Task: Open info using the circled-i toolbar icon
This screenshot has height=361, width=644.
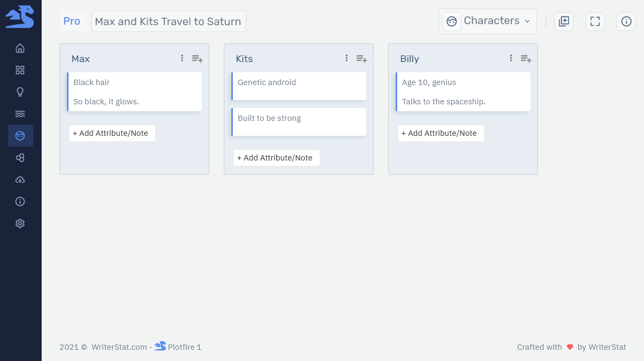Action: 626,21
